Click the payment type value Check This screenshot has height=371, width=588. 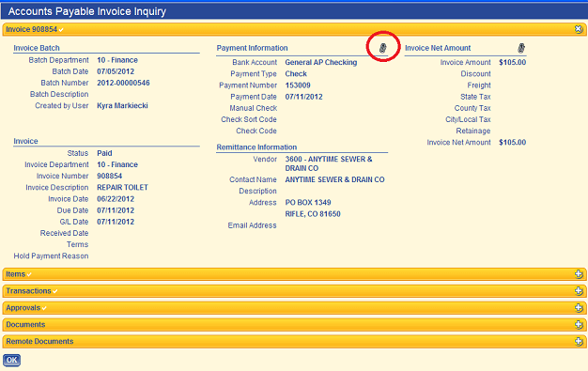click(x=296, y=74)
